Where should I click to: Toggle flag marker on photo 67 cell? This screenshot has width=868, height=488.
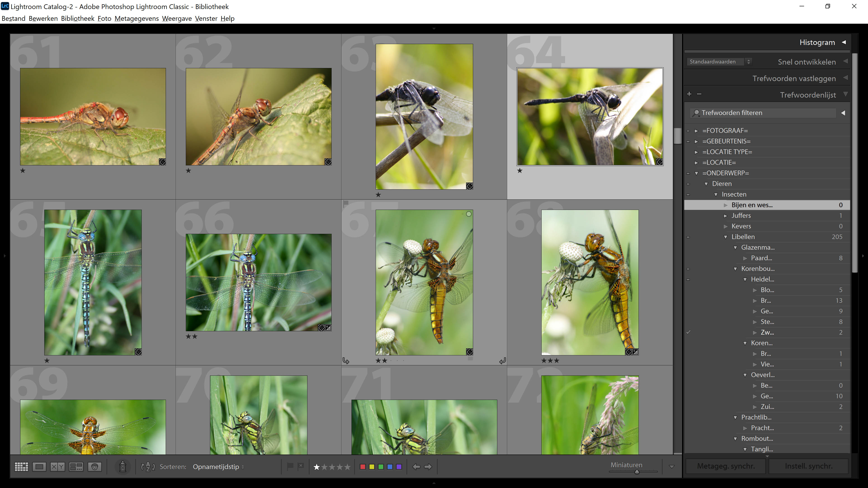tap(346, 203)
